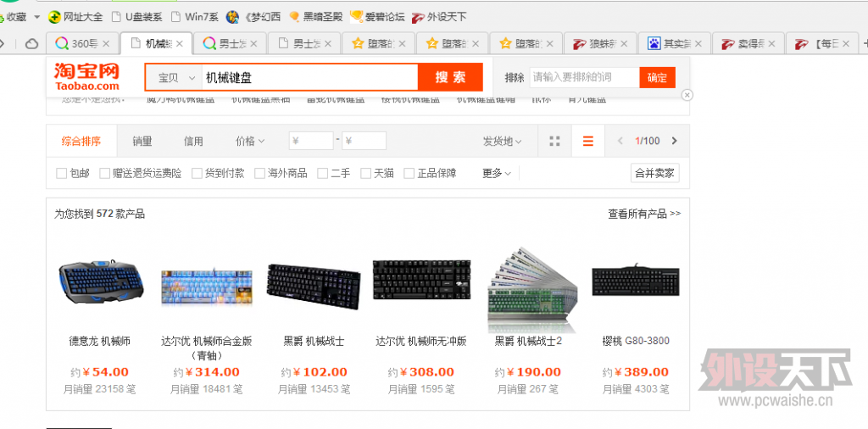
Task: Open the 宝贝 search category dropdown
Action: pos(173,77)
